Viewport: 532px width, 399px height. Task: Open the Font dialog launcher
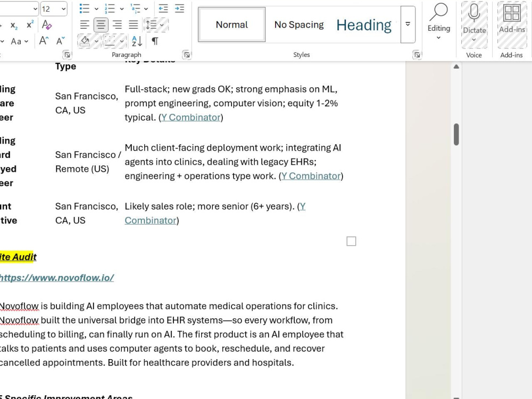[67, 55]
